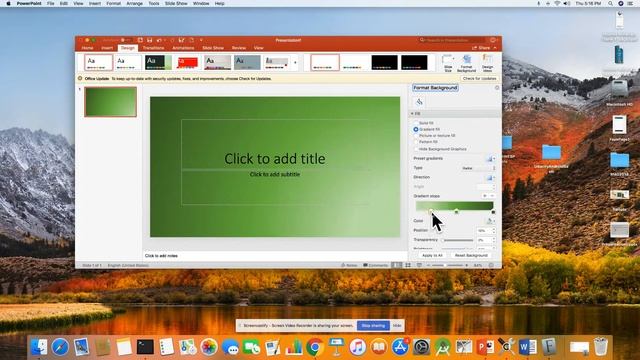
Task: Open Keynote from the Dock
Action: [336, 347]
